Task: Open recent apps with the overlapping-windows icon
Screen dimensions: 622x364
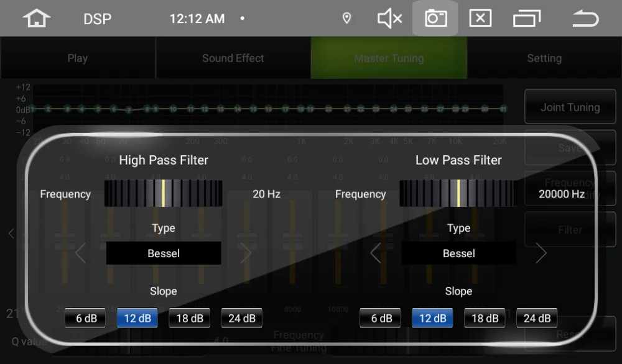Action: (526, 18)
